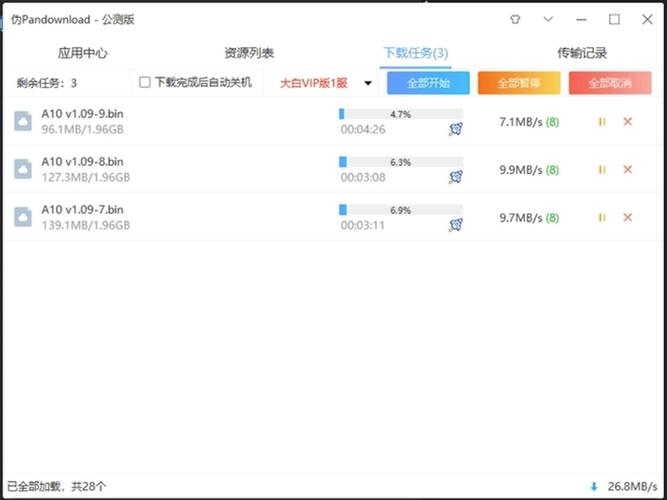
Task: Click the total 26.8MB/s speed readout
Action: point(633,486)
